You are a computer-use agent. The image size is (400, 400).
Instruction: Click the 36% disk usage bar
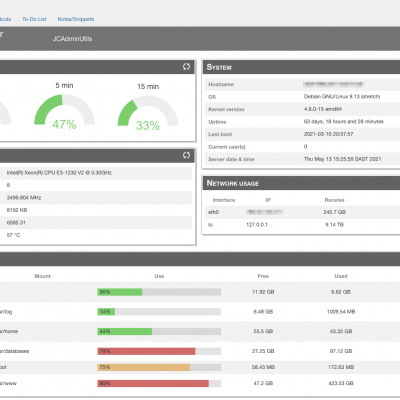[159, 292]
